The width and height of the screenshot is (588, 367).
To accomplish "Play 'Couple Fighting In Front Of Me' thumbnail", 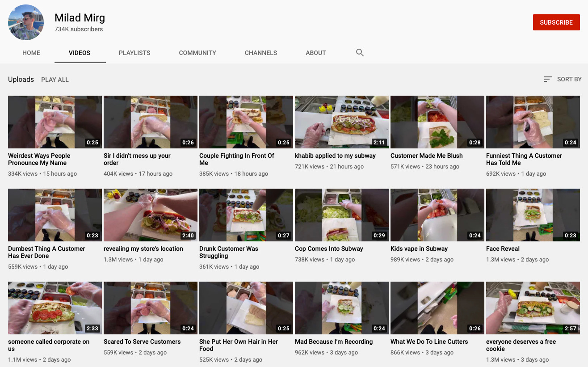I will coord(246,122).
